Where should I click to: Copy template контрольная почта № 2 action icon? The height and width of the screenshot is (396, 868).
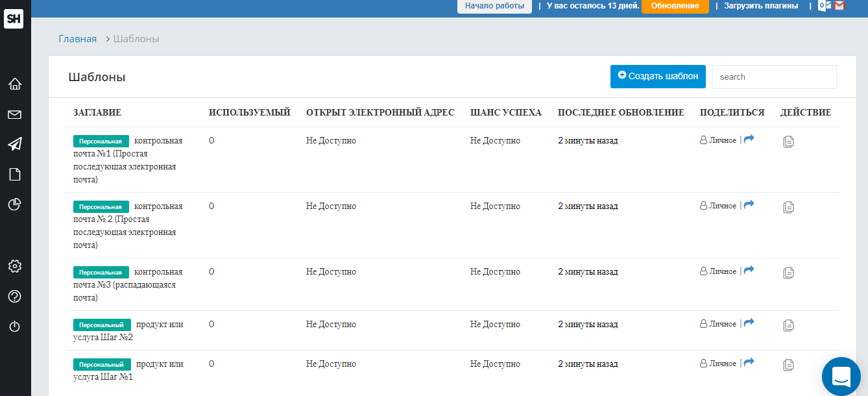pos(788,207)
